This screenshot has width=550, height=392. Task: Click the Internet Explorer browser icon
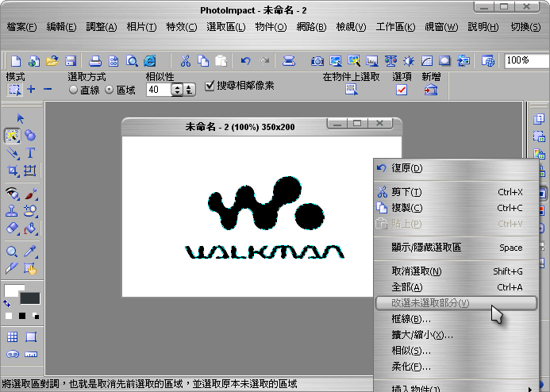(150, 61)
